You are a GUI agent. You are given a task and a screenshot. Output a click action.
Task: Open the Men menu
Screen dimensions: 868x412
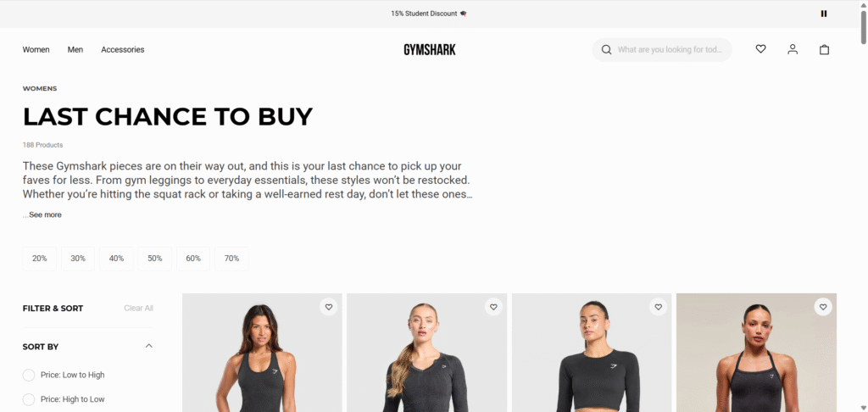(75, 50)
